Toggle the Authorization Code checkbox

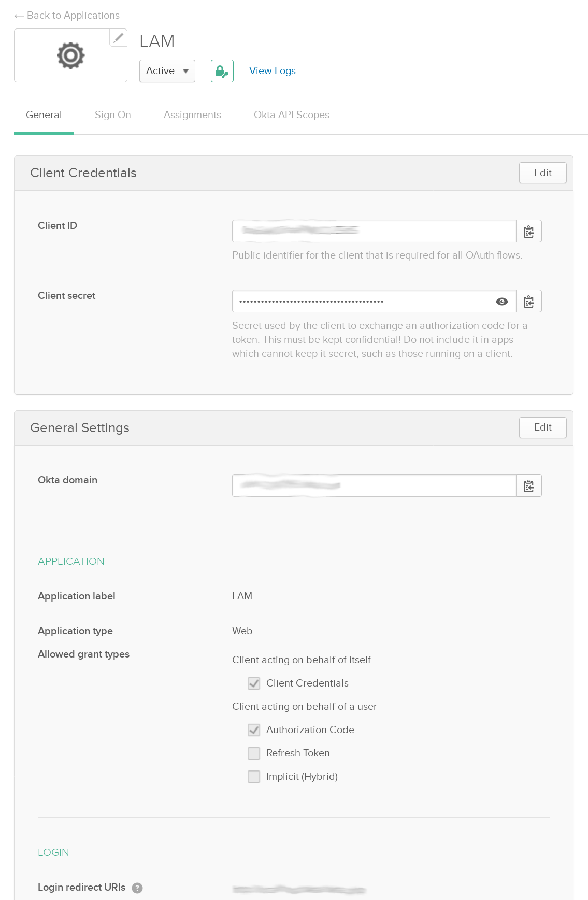[254, 730]
